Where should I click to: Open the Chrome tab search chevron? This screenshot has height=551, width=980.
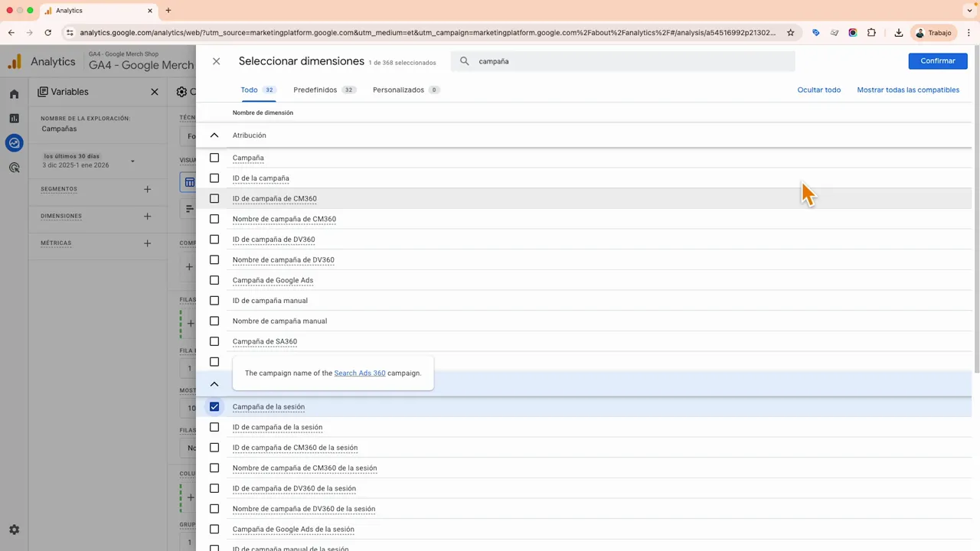pos(969,11)
